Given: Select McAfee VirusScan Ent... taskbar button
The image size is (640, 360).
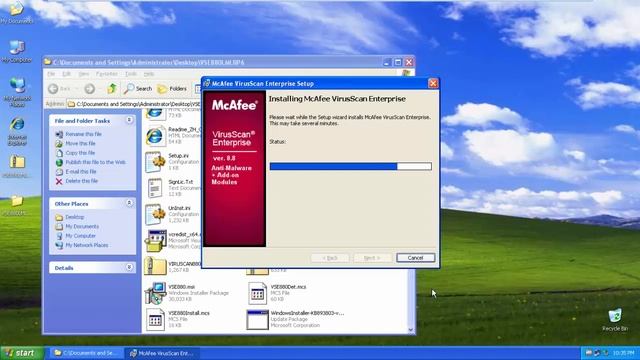Looking at the screenshot, I should pos(162,353).
